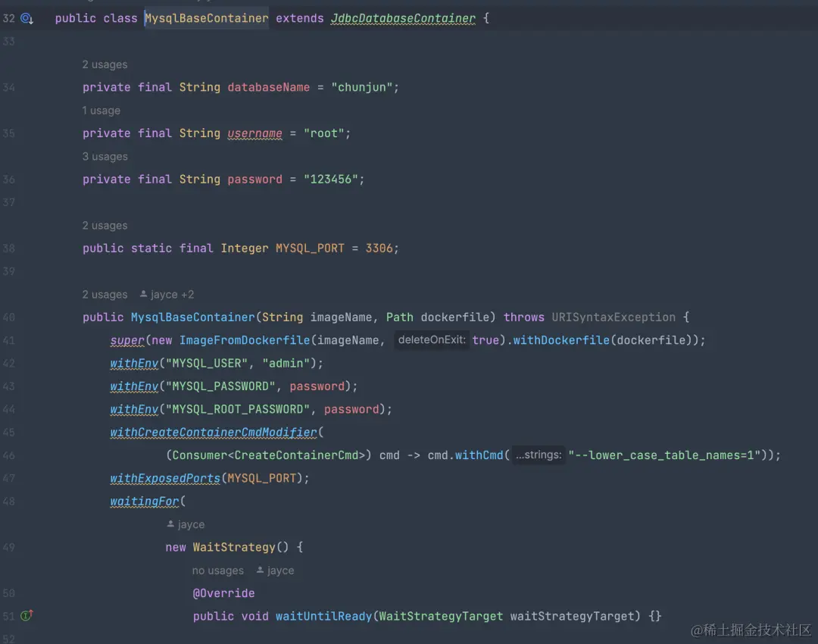Open the "3 usages" hint above password

coord(105,157)
